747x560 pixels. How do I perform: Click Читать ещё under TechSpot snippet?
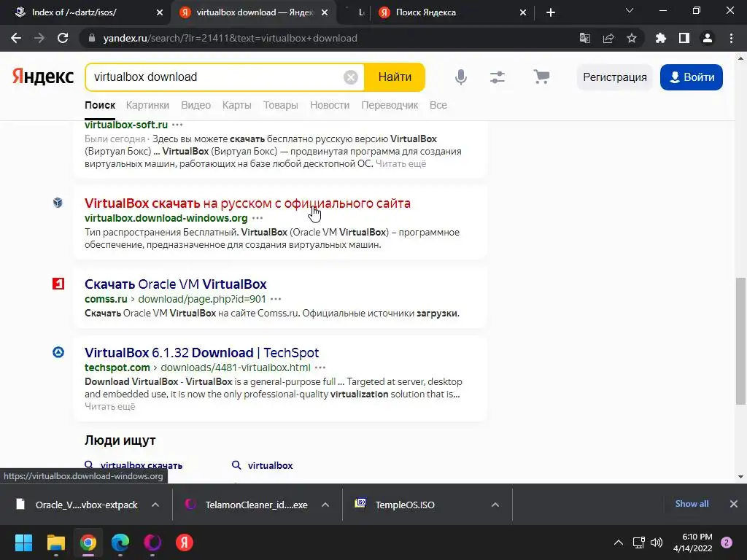pyautogui.click(x=110, y=407)
